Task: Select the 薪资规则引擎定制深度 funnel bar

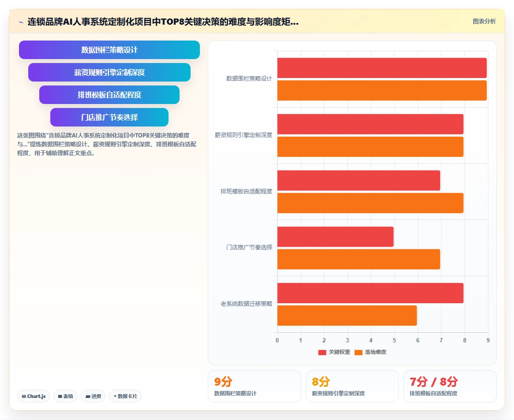Action: (109, 72)
